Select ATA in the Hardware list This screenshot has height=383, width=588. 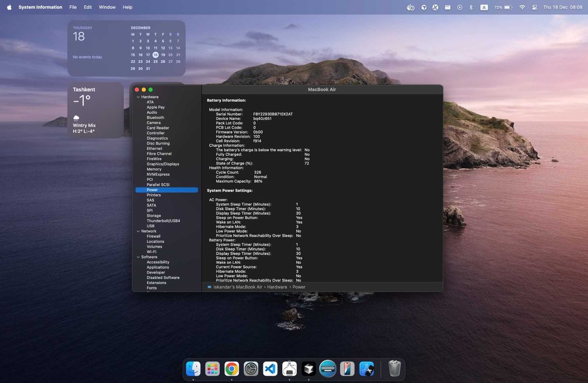pos(150,102)
